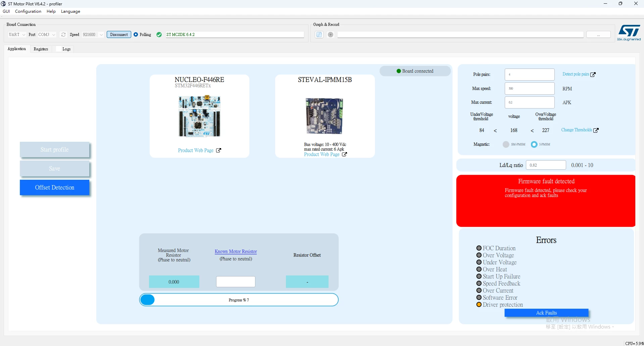Open the GUI menu
644x346 pixels.
6,11
